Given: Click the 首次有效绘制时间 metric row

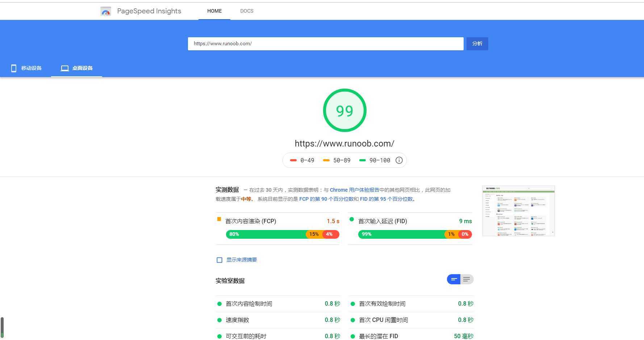Looking at the screenshot, I should 411,304.
